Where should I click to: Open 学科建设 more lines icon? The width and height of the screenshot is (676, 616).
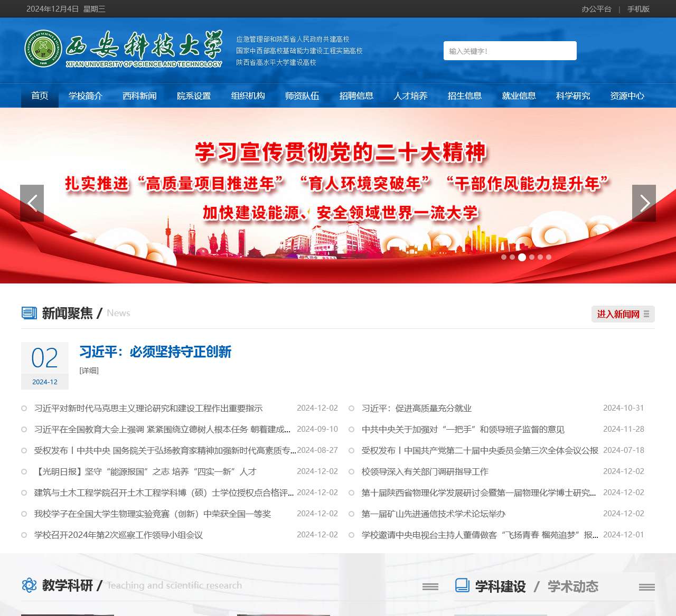click(x=647, y=587)
